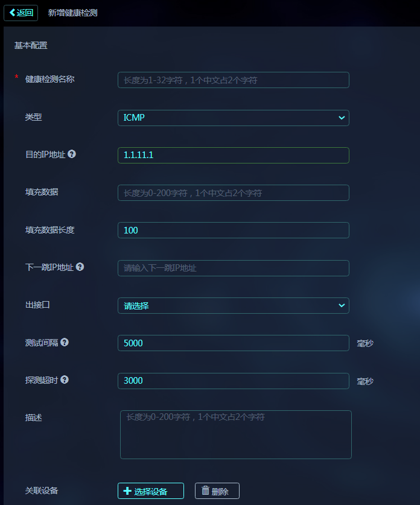The height and width of the screenshot is (505, 420).
Task: Click inside the 描述 text area
Action: [236, 434]
